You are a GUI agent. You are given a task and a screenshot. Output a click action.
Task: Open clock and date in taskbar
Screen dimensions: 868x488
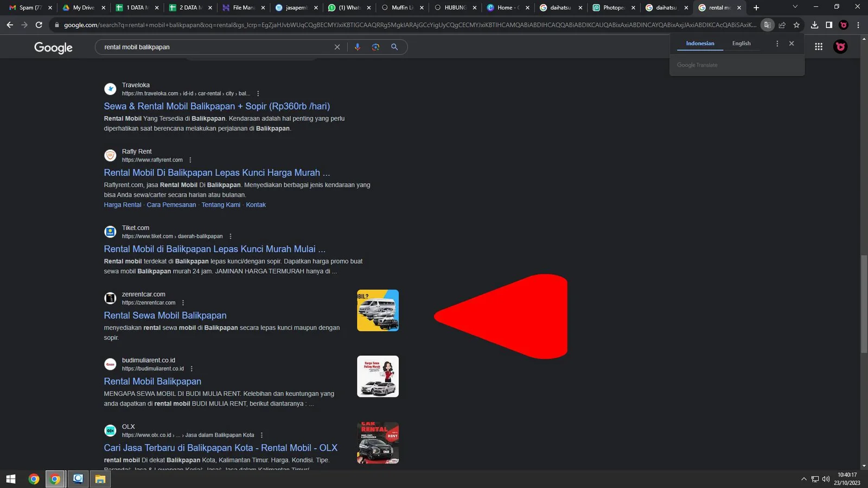[847, 479]
